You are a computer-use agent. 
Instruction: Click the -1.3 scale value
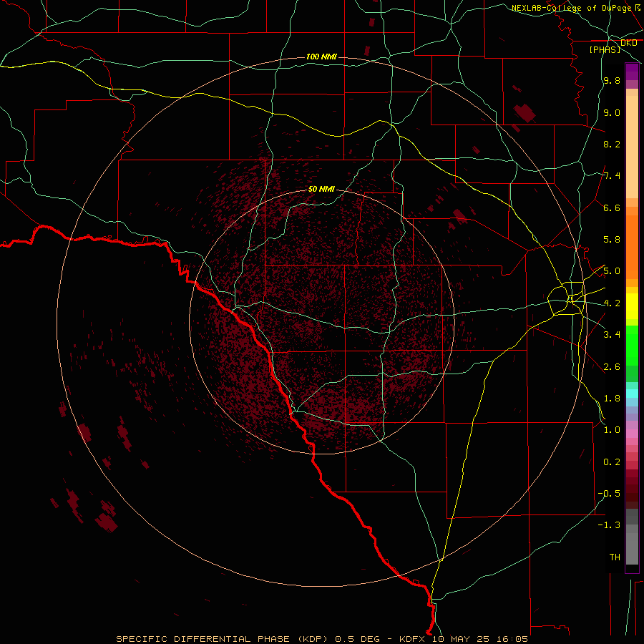pos(609,525)
